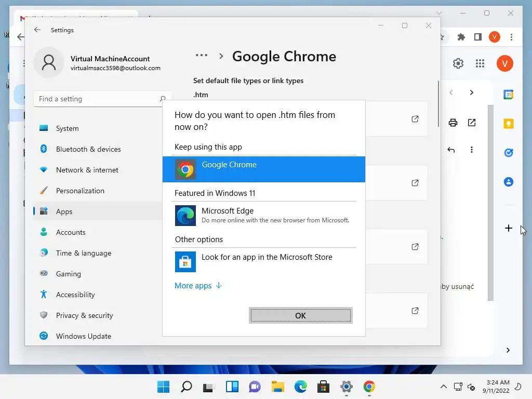The image size is (532, 399).
Task: Open external-link icon on the second file type row
Action: coord(415,183)
